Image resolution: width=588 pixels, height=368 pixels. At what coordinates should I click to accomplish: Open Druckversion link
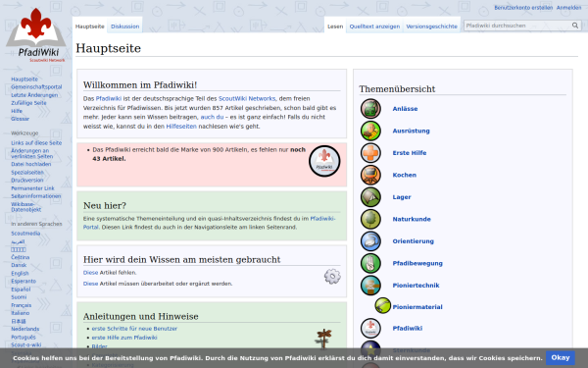pyautogui.click(x=27, y=181)
